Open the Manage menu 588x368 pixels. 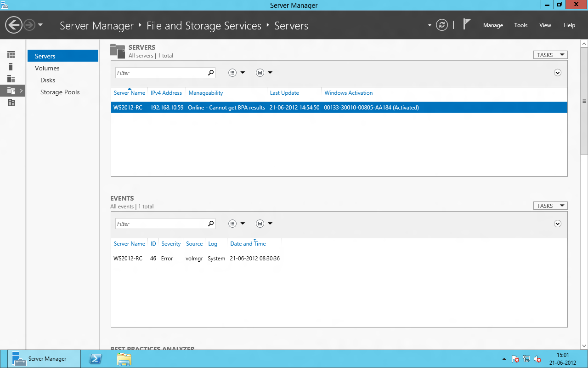click(493, 25)
